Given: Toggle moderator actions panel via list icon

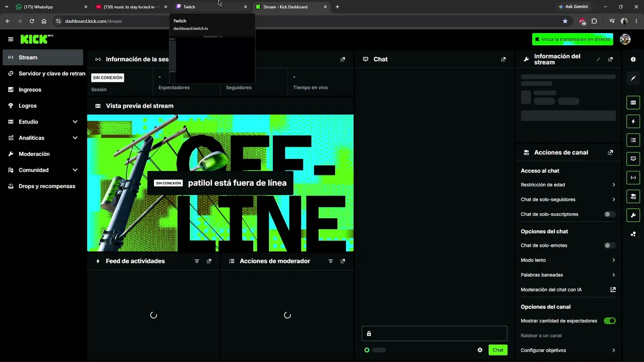Looking at the screenshot, I should point(633,140).
